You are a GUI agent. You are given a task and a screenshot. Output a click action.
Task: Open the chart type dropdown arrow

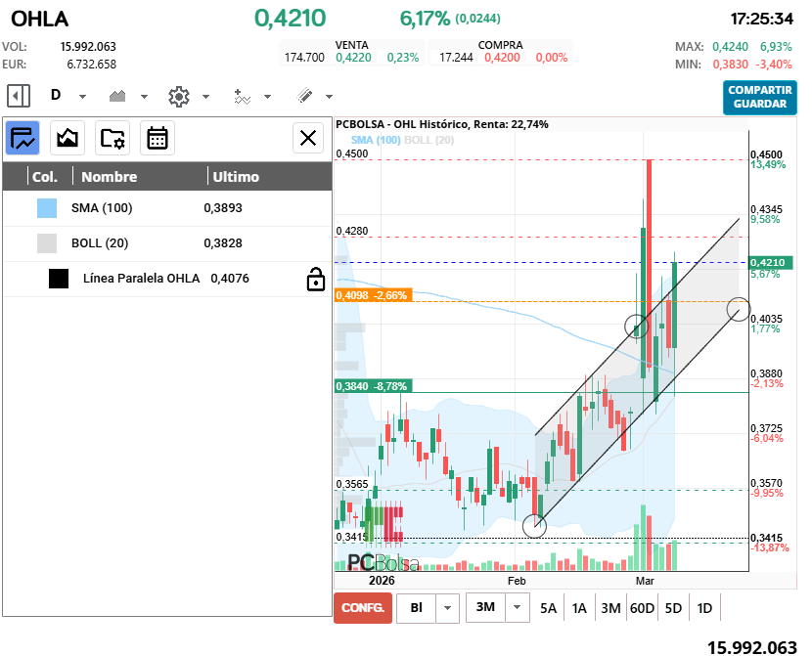[145, 97]
